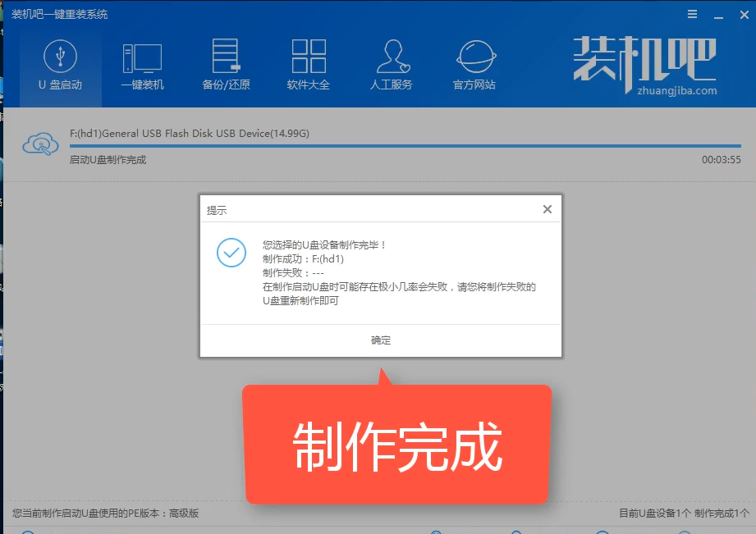Close the 提示 dialog
This screenshot has width=756, height=534.
(x=547, y=209)
